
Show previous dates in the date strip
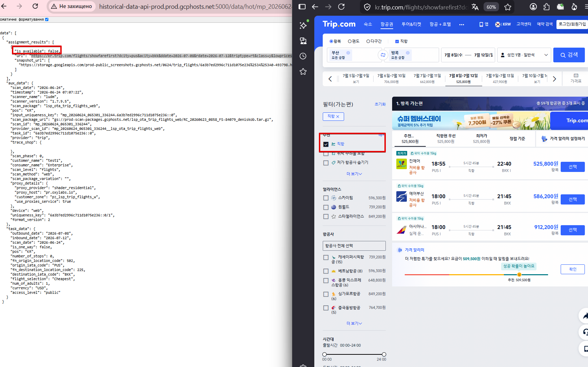coord(330,79)
